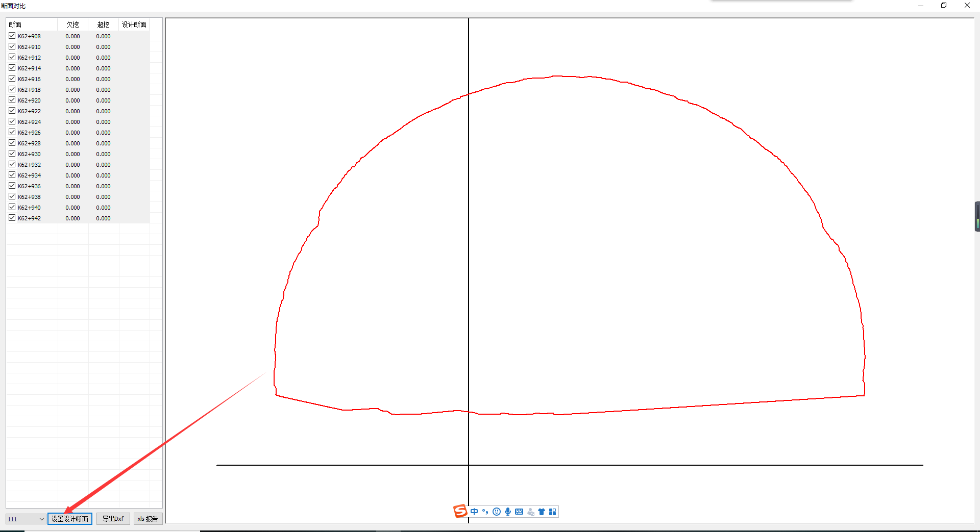Select the K62+932 row label

[x=30, y=165]
